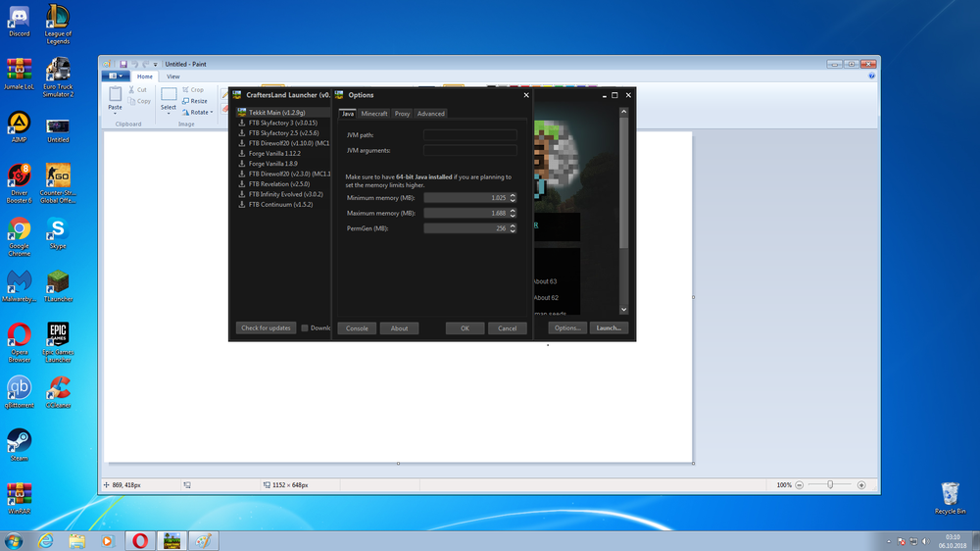The width and height of the screenshot is (980, 551).
Task: Toggle the Download checkbox beside Check for updates
Action: pyautogui.click(x=305, y=328)
